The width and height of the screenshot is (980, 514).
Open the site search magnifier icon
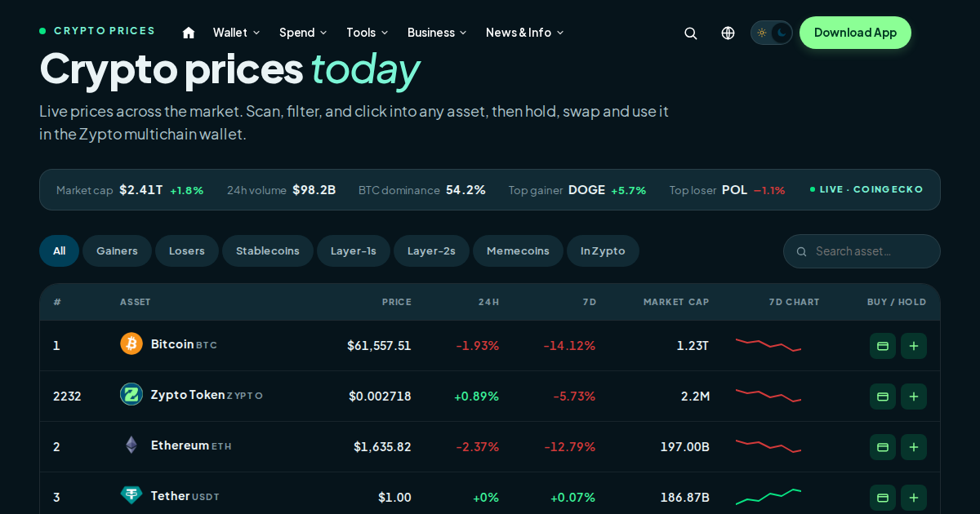691,33
